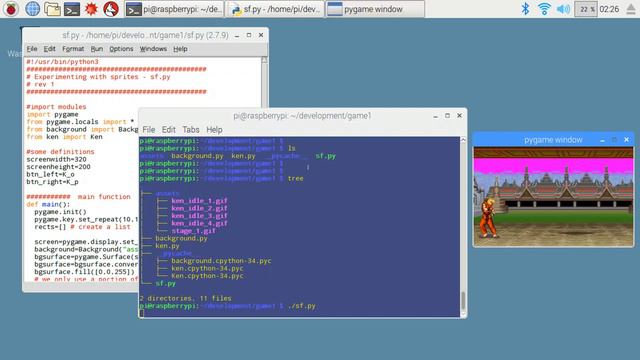Click the eject icon in the panel

click(x=631, y=9)
